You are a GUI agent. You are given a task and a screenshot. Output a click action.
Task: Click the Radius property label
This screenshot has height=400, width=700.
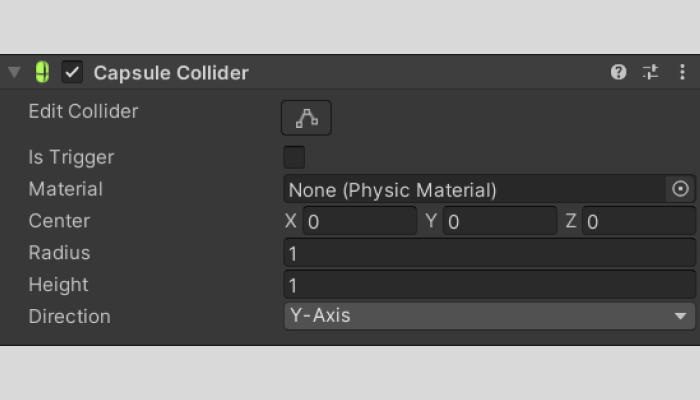click(x=59, y=253)
